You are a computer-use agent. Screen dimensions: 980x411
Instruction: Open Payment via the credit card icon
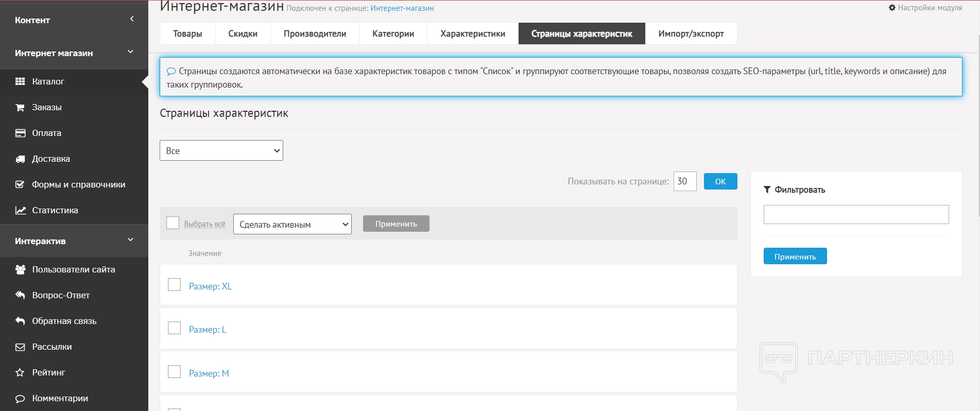point(20,133)
